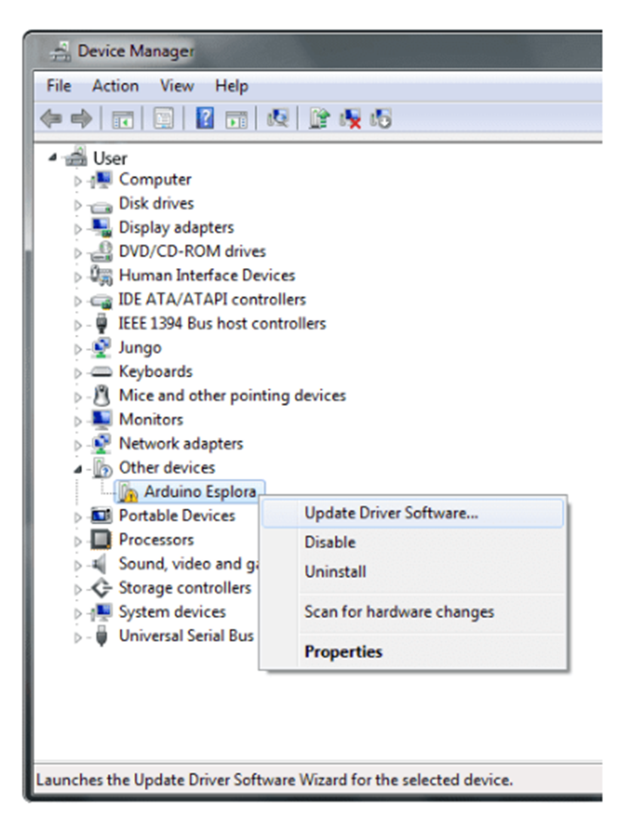Click Scan for hardware changes toolbar icon
Screen dimensions: 644x840
point(277,118)
